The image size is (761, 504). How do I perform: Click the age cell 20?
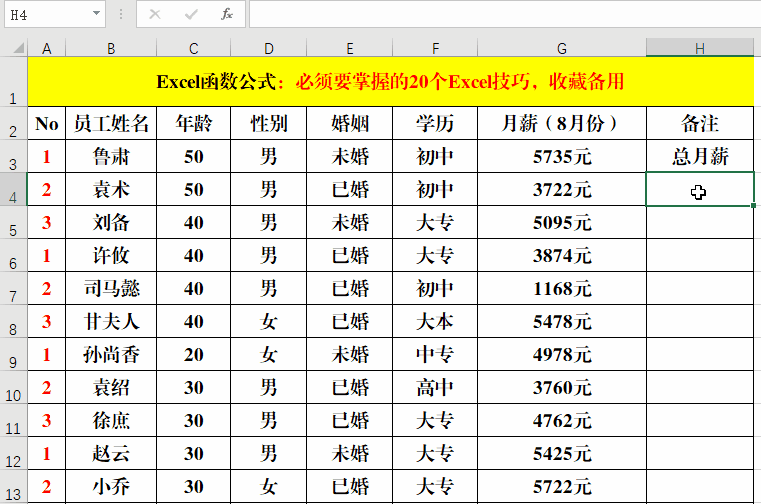pyautogui.click(x=194, y=354)
